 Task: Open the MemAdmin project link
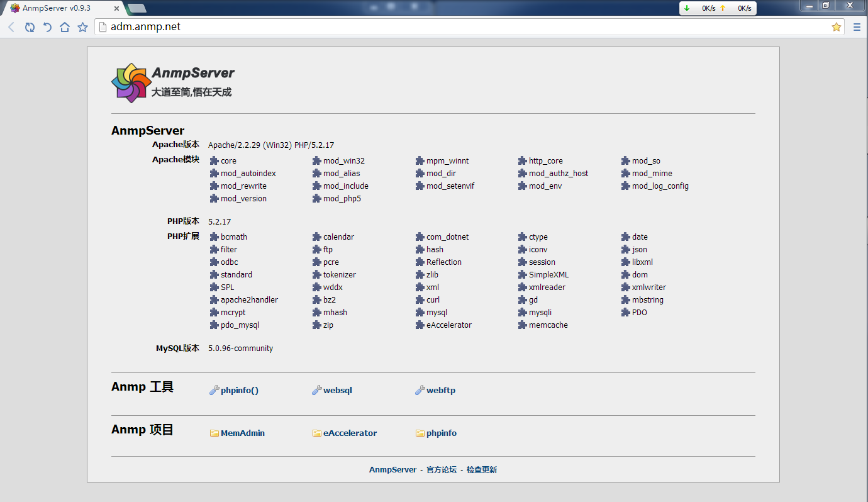click(x=243, y=433)
